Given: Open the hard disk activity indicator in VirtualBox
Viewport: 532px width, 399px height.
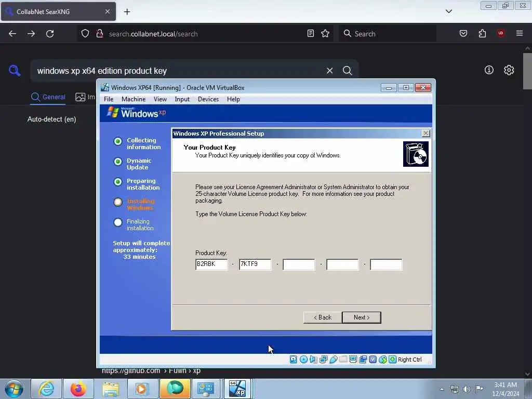Looking at the screenshot, I should tap(294, 360).
